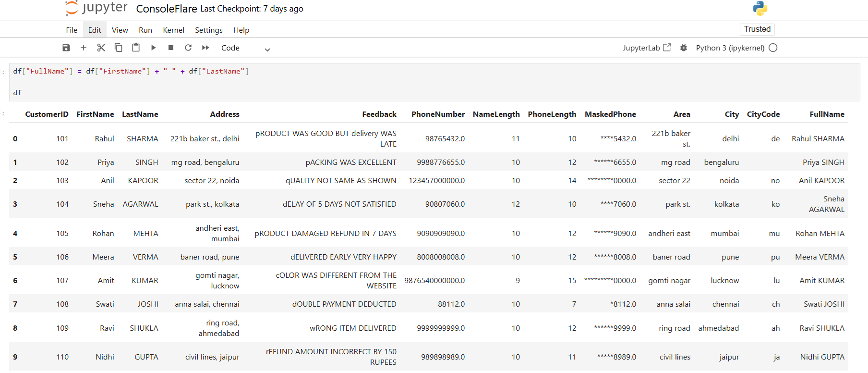The width and height of the screenshot is (868, 373).
Task: Save the notebook with the disk icon
Action: tap(66, 48)
